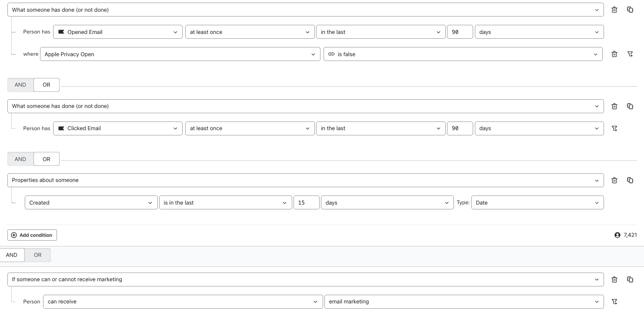The height and width of the screenshot is (313, 644).
Task: Select OR between the condition groups
Action: point(38,255)
